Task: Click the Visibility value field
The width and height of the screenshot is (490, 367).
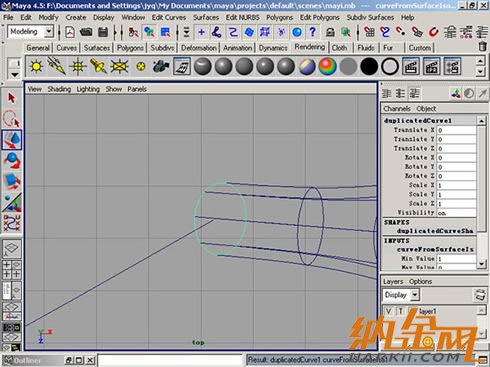Action: 456,213
